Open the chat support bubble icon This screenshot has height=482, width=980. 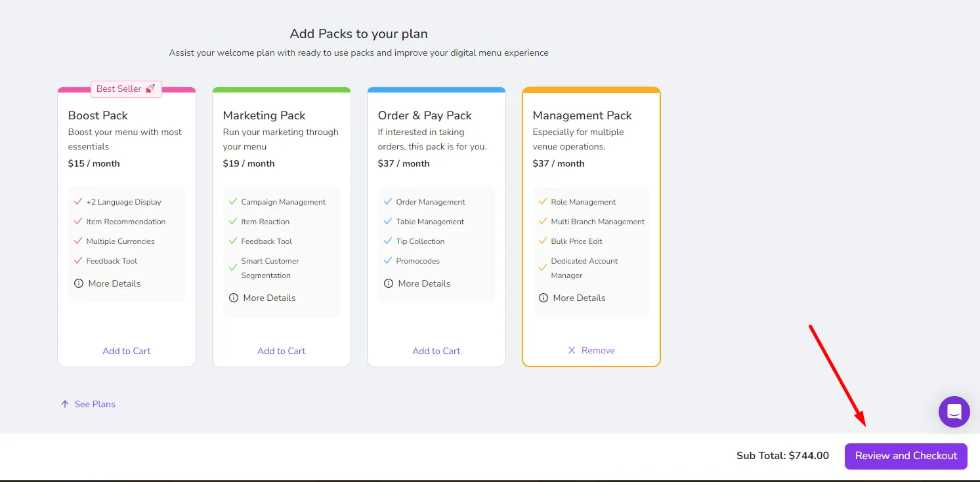tap(954, 412)
